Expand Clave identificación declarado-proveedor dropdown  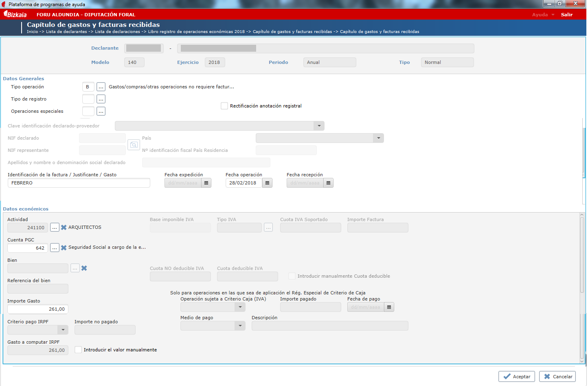(319, 126)
